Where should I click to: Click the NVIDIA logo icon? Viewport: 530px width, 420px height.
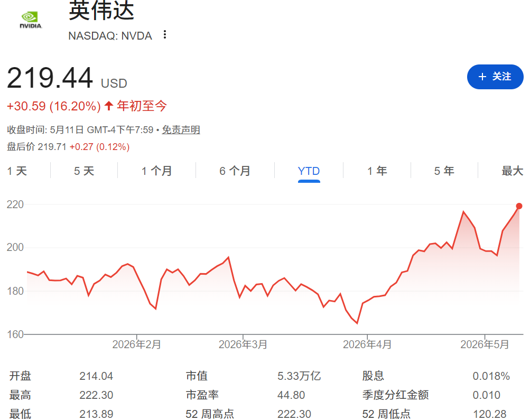[31, 20]
